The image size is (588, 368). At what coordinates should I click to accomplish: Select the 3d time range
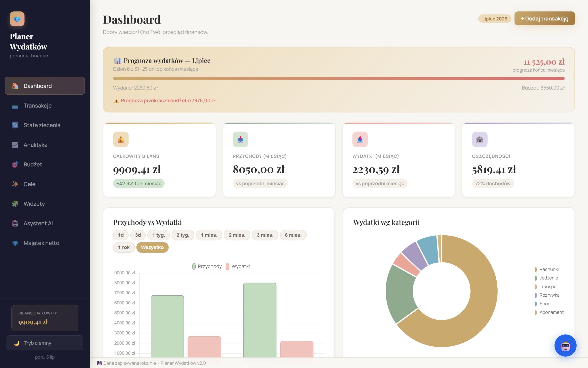(x=138, y=235)
